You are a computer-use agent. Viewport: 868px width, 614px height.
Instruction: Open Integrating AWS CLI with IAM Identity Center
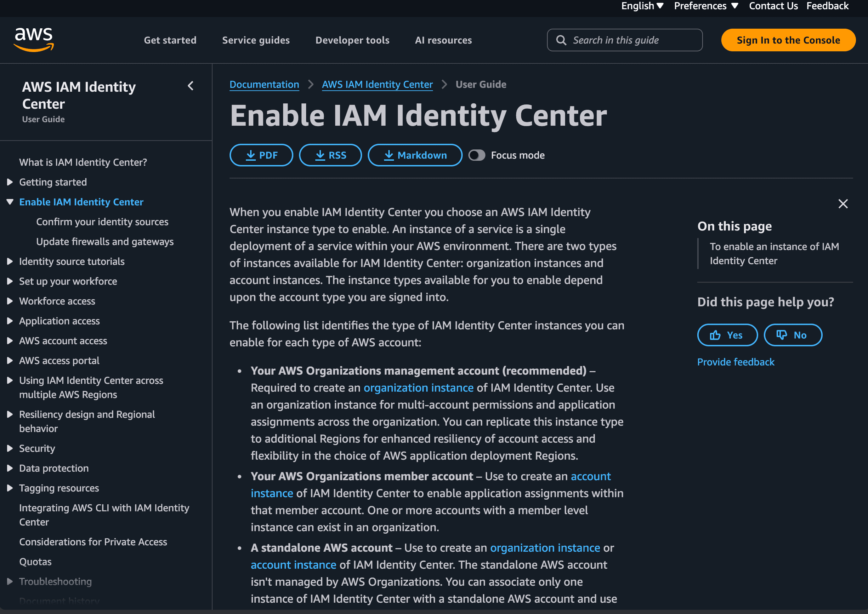click(104, 515)
